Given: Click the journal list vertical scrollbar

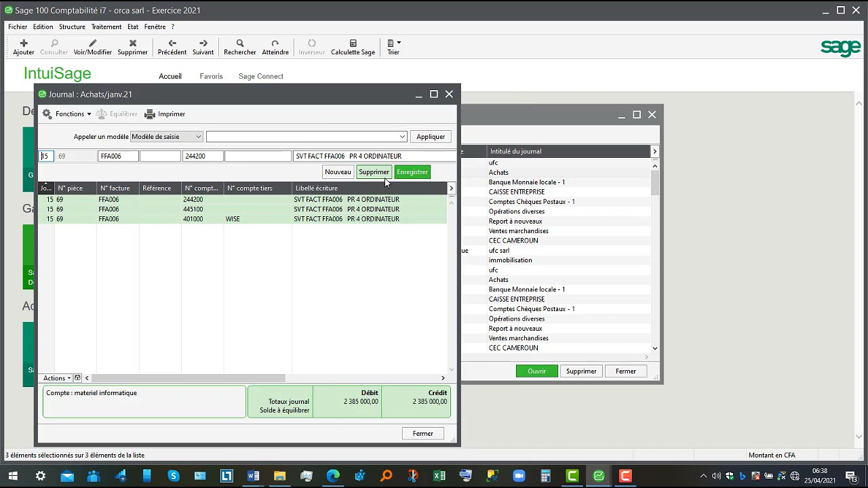Looking at the screenshot, I should point(655,182).
